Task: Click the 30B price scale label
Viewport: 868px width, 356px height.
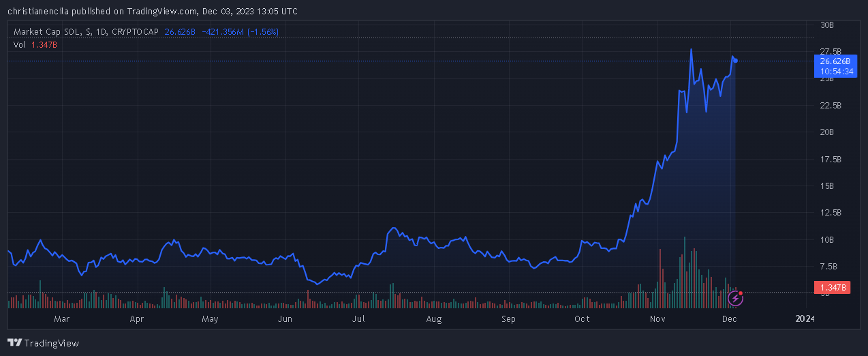Action: (827, 25)
